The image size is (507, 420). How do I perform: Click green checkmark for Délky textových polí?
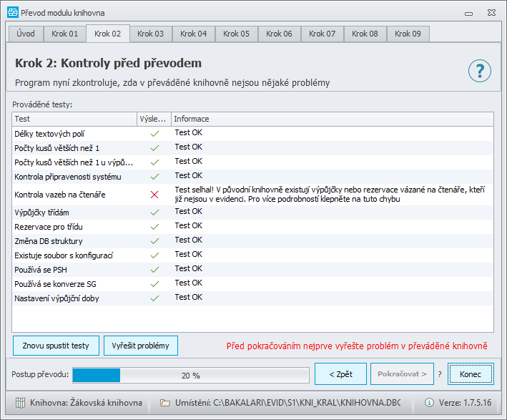pos(154,134)
